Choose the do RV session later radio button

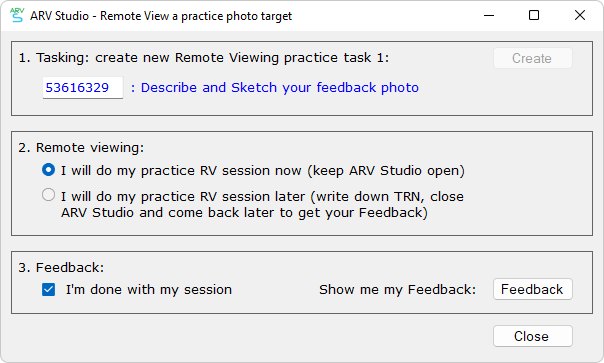(x=49, y=195)
